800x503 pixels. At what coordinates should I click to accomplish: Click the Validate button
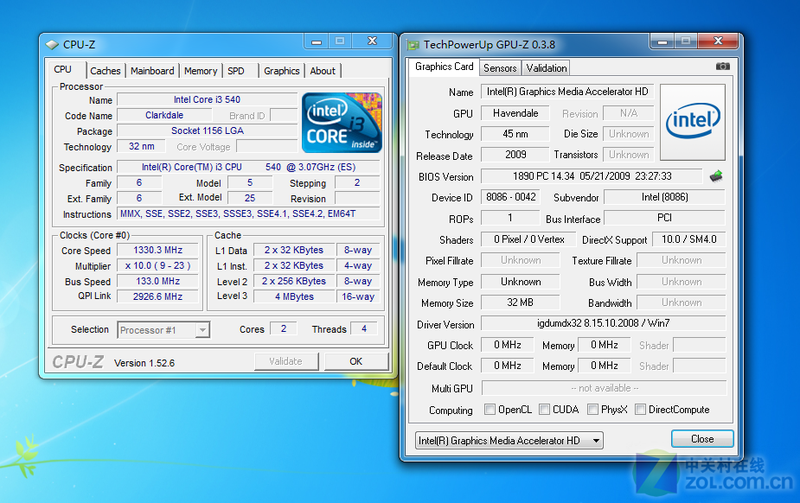pos(286,361)
